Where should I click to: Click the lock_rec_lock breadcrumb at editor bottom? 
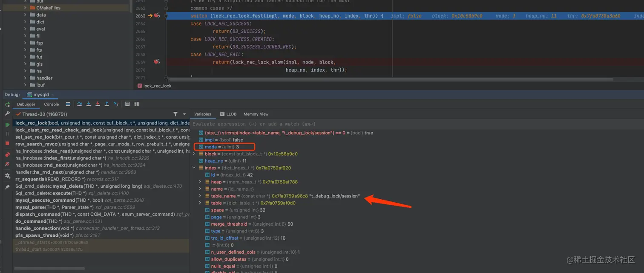pyautogui.click(x=154, y=86)
